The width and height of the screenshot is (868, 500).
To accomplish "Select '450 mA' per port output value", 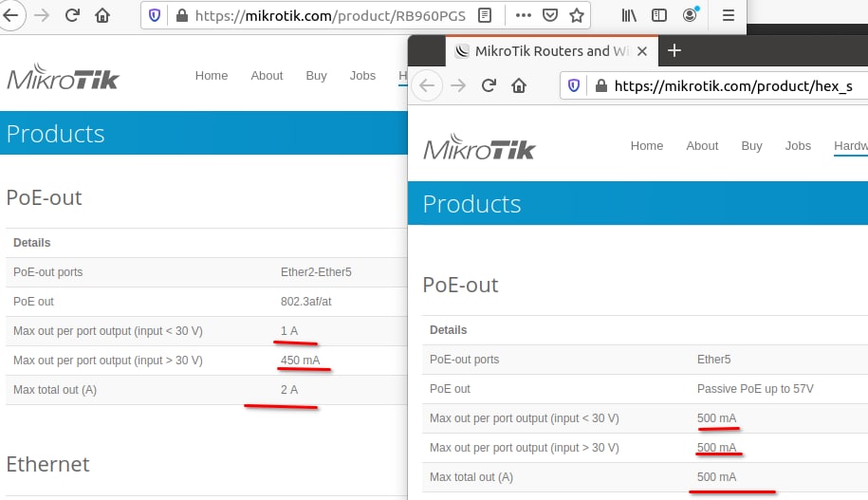I will 300,360.
